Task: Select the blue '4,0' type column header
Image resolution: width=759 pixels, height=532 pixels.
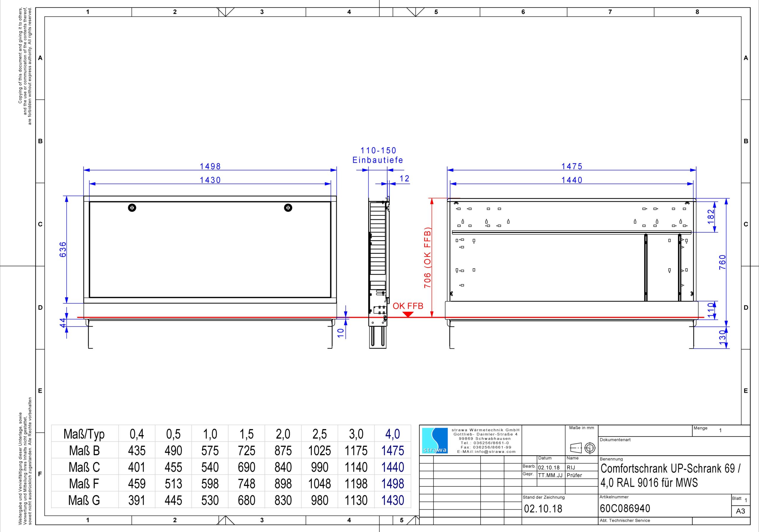Action: coord(393,434)
